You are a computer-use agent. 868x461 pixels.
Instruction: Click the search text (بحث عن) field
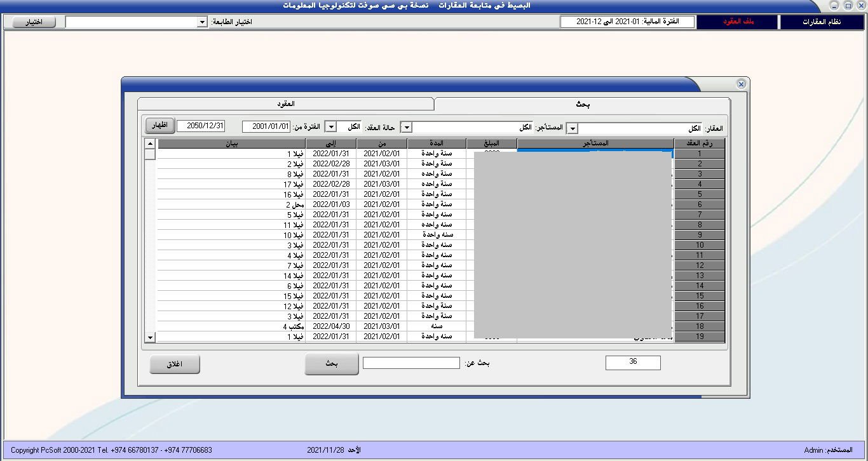411,363
